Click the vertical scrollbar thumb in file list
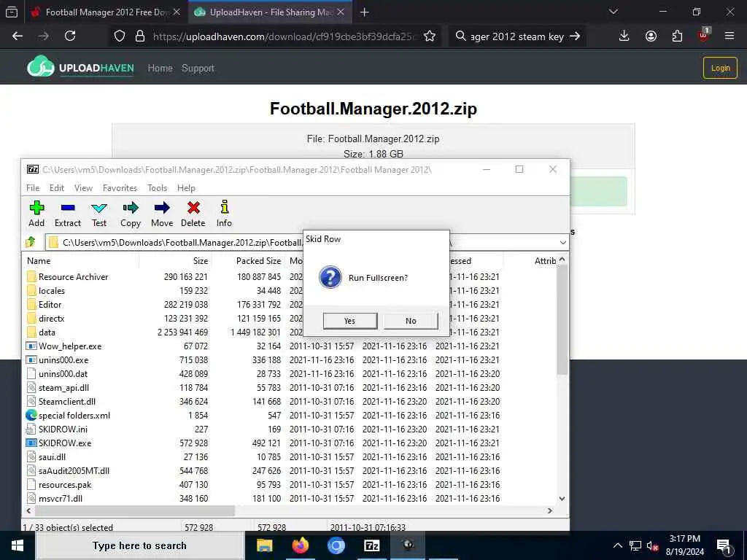The image size is (747, 560). (x=562, y=319)
